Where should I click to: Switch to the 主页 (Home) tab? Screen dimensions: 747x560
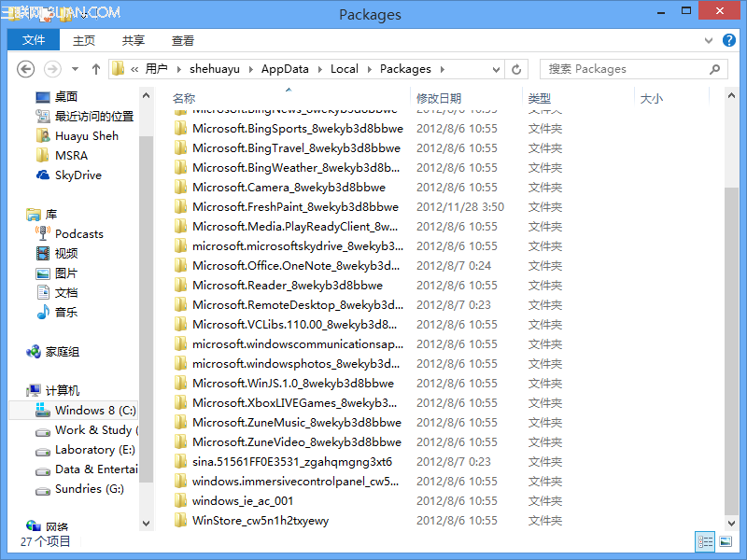pyautogui.click(x=83, y=40)
